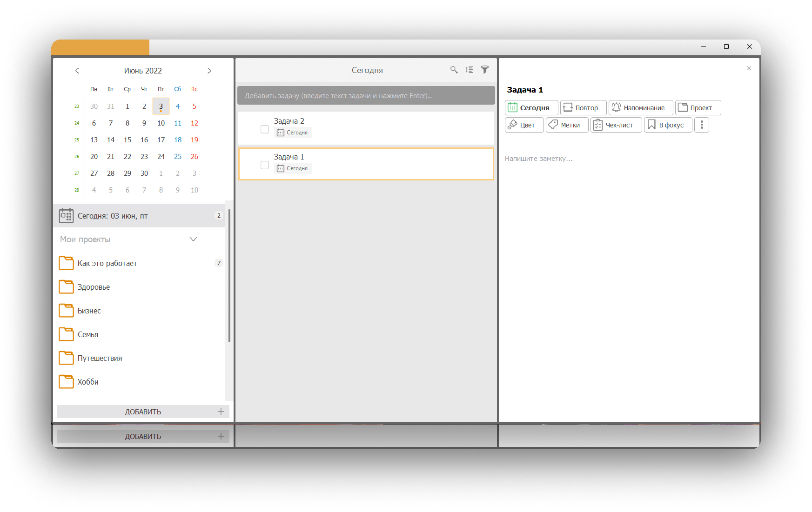Close the task details panel
The image size is (812, 512).
point(749,68)
